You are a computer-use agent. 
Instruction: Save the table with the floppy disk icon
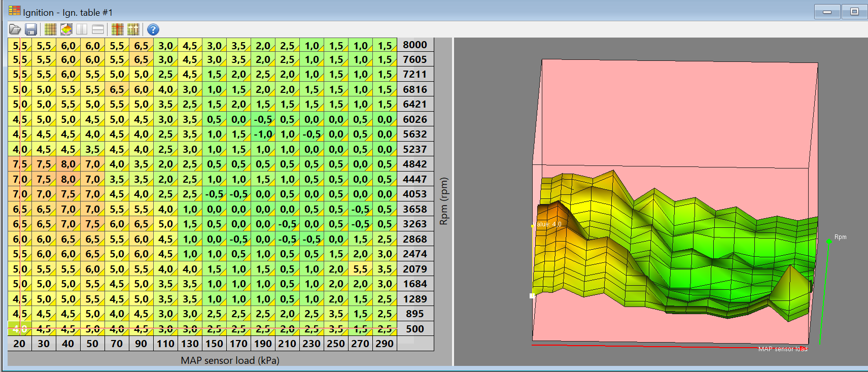pos(31,29)
